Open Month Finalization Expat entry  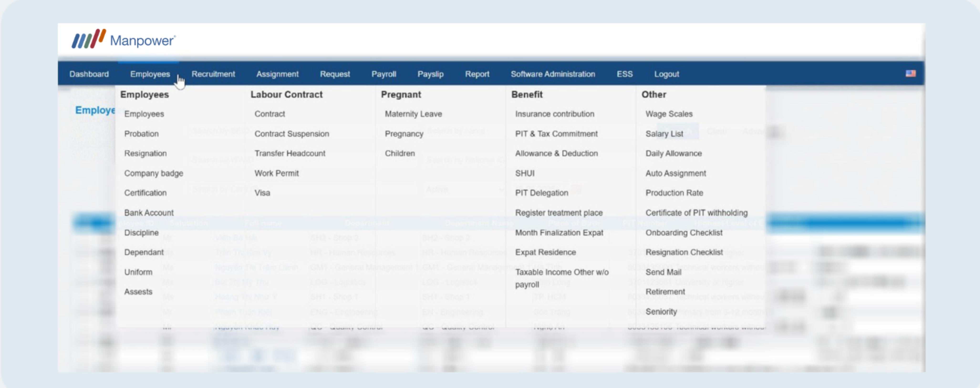559,233
